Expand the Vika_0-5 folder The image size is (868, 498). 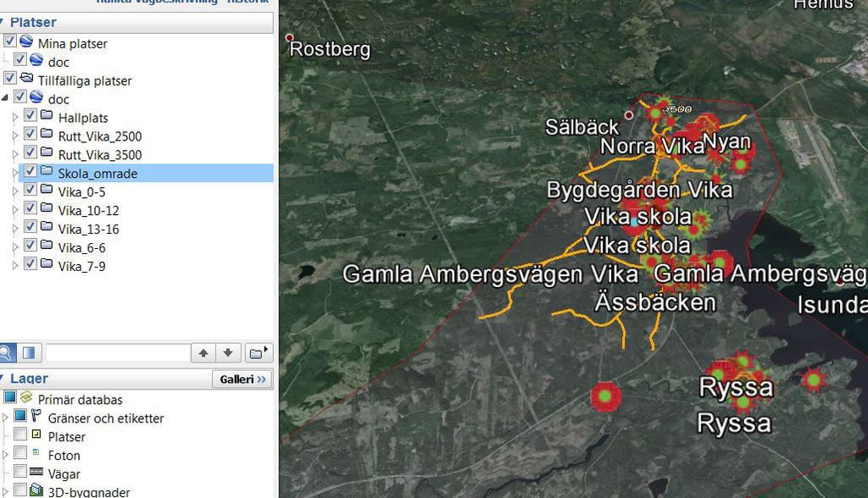click(x=15, y=191)
